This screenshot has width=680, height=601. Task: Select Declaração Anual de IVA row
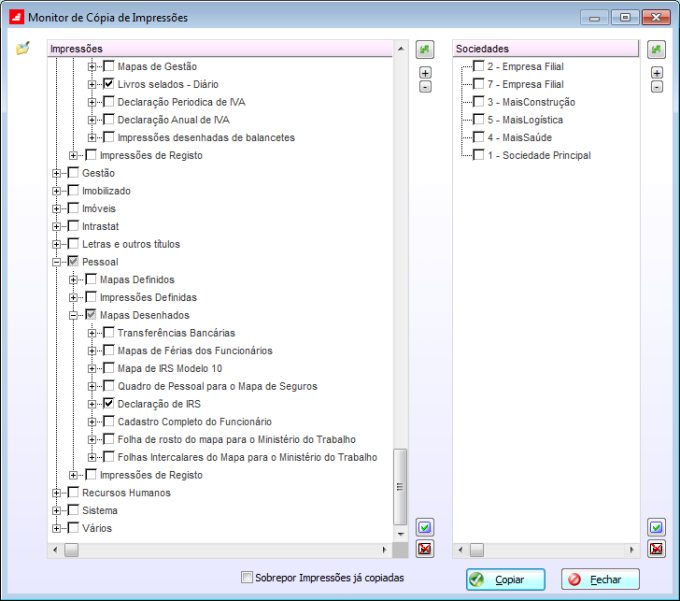pos(173,120)
